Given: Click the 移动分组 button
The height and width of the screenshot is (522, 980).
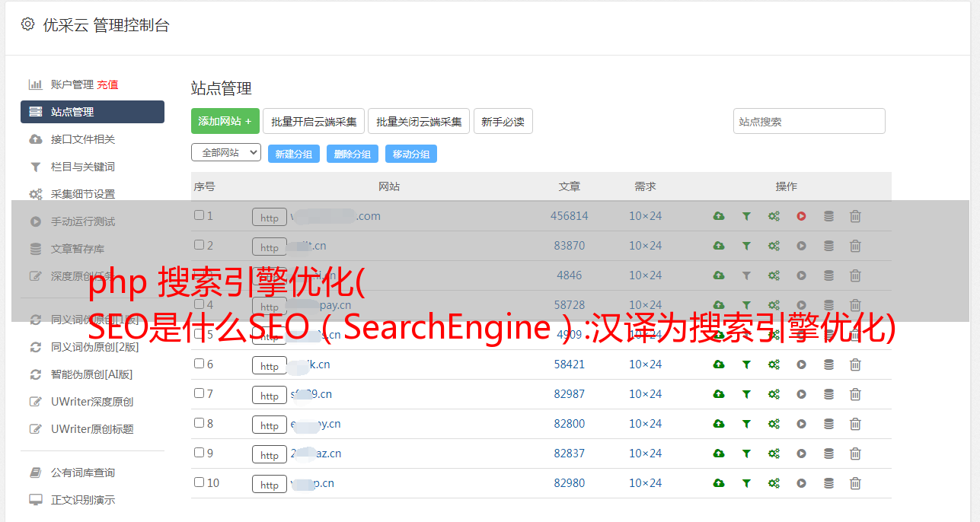Looking at the screenshot, I should pyautogui.click(x=411, y=154).
